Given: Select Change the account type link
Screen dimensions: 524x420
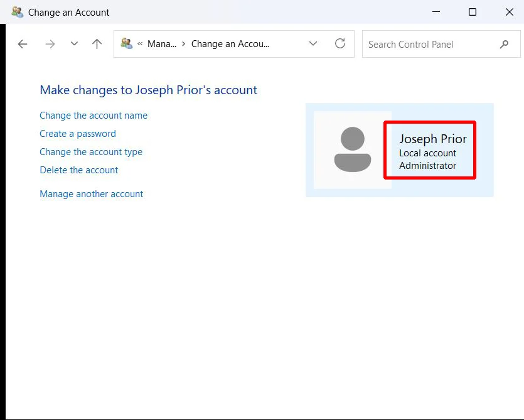Looking at the screenshot, I should click(91, 152).
